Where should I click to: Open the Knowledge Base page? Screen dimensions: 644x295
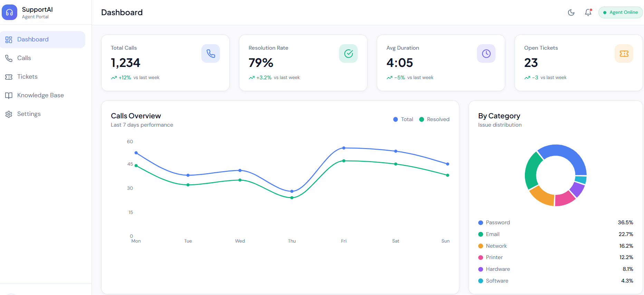(x=40, y=95)
